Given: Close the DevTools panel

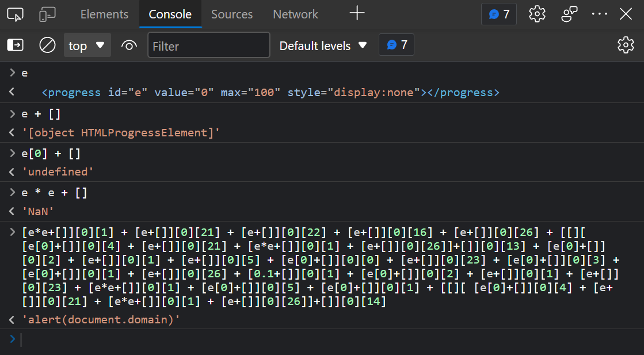Looking at the screenshot, I should [x=626, y=14].
